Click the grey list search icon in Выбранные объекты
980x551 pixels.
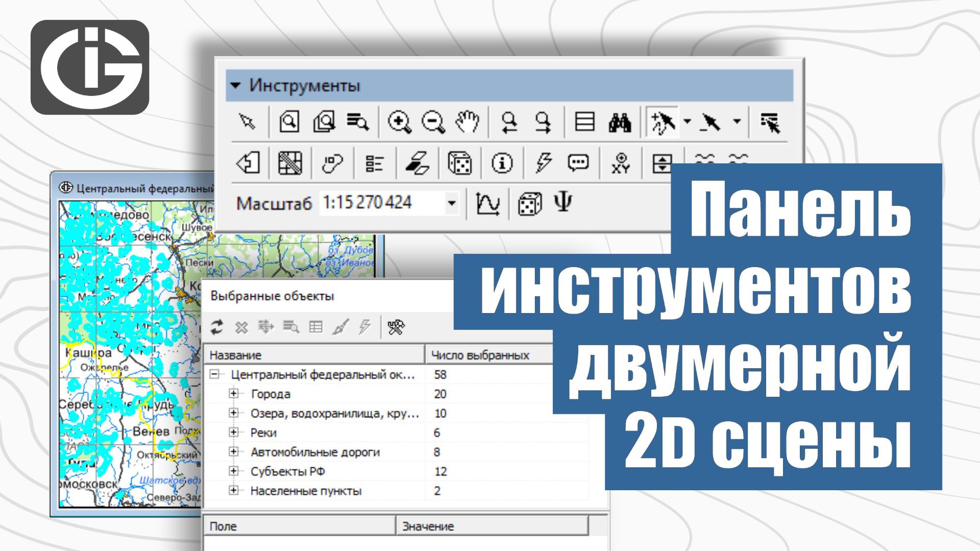(291, 327)
